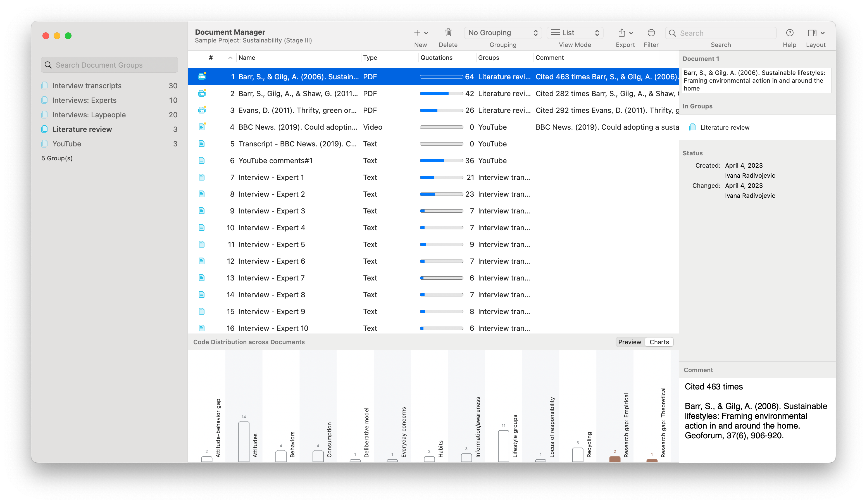The image size is (867, 504).
Task: Open Help with the question mark icon
Action: coord(790,33)
